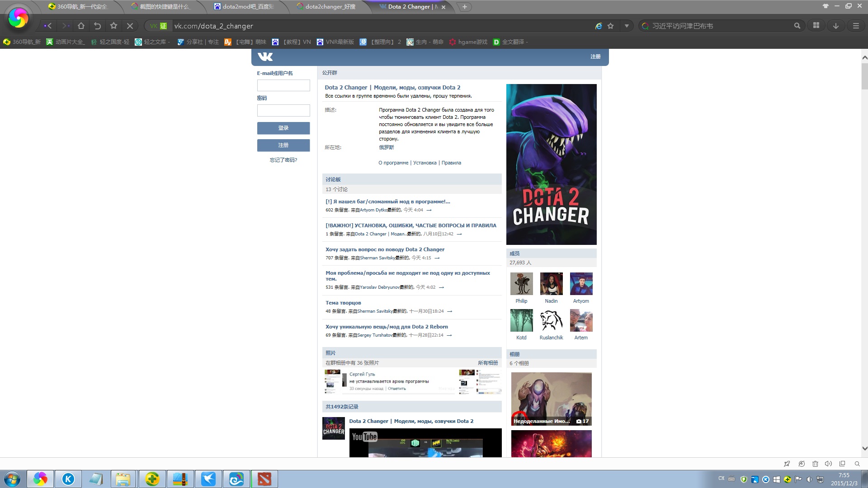
Task: Click the VK logo in header
Action: point(265,56)
